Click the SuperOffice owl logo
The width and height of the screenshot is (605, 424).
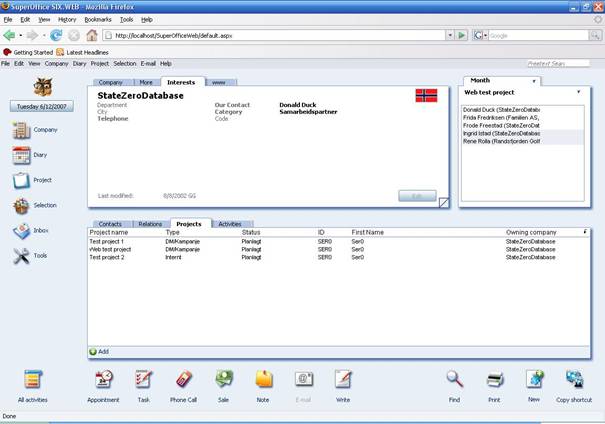(x=42, y=87)
